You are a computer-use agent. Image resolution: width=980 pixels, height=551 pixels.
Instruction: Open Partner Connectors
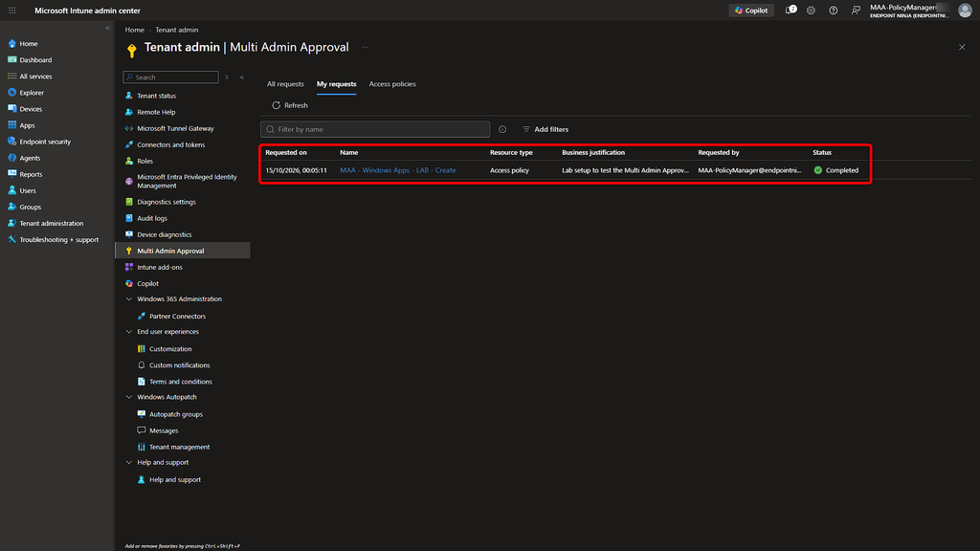177,316
